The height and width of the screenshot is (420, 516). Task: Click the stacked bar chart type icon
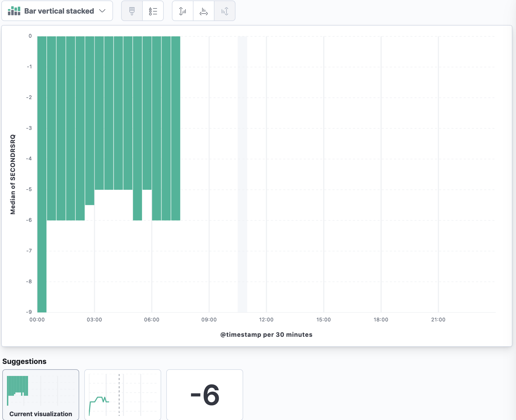click(x=14, y=11)
